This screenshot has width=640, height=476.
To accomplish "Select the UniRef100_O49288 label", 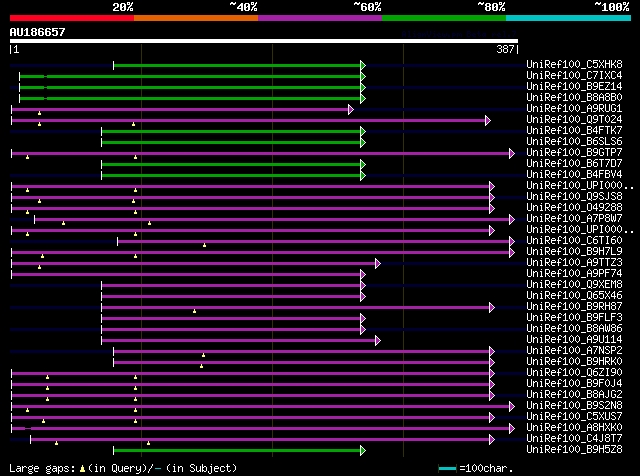I will pyautogui.click(x=574, y=207).
